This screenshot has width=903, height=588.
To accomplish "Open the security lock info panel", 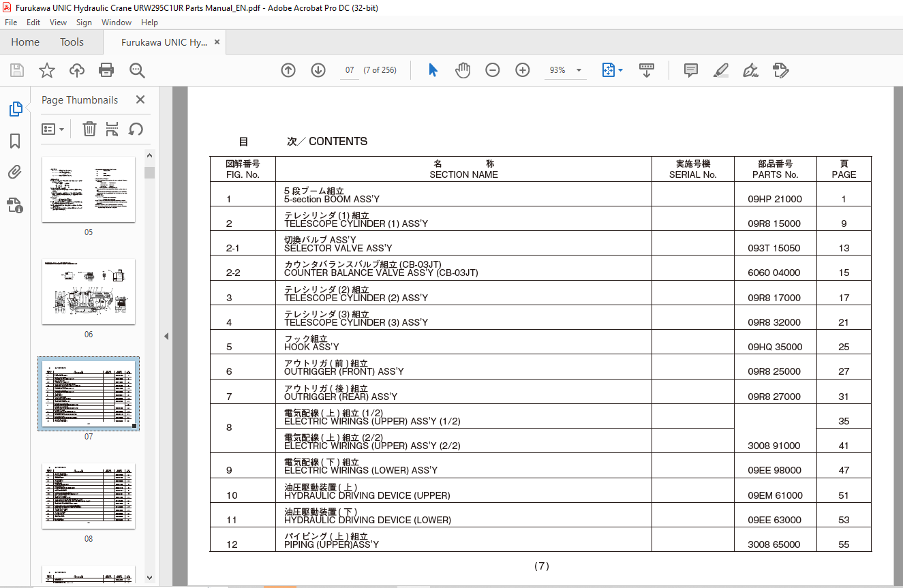I will [15, 205].
